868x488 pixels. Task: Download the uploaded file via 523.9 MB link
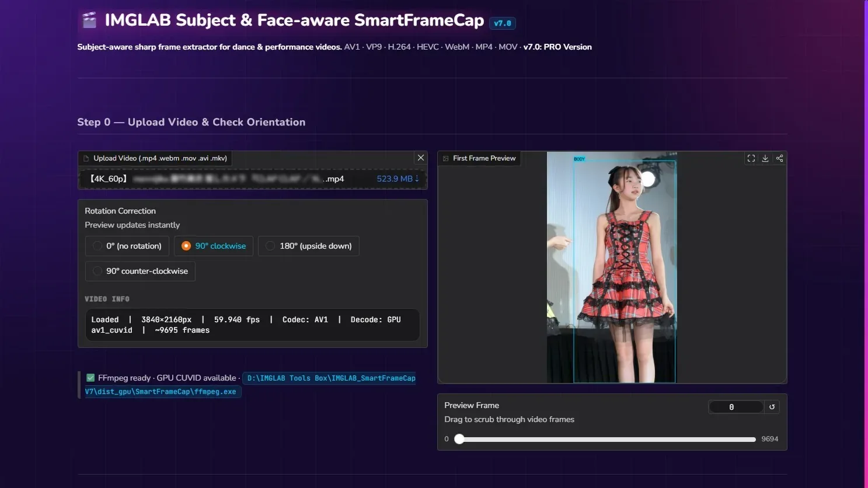coord(398,179)
